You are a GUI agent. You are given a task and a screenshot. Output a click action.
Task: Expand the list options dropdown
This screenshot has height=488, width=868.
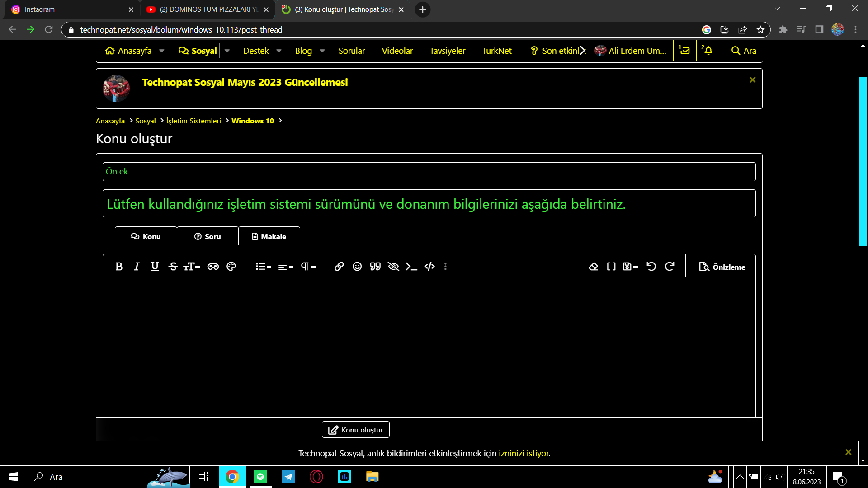tap(263, 267)
